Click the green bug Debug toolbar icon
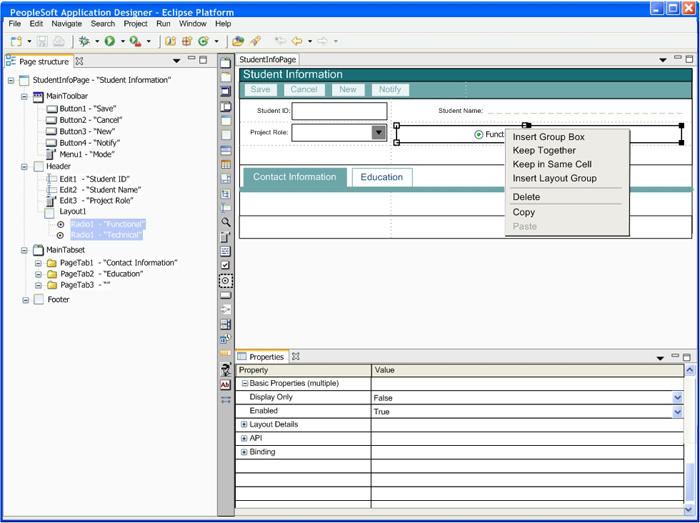 tap(84, 42)
